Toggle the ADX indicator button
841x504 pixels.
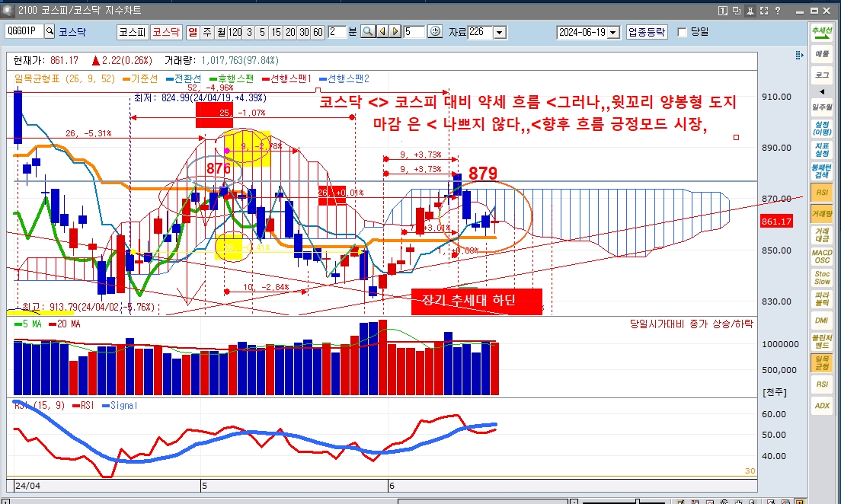822,405
